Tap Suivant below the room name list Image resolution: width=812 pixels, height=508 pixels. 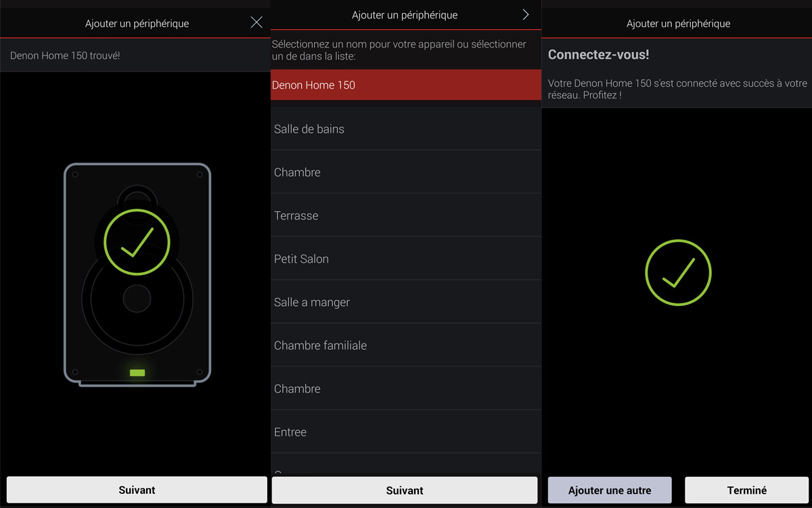pos(405,490)
